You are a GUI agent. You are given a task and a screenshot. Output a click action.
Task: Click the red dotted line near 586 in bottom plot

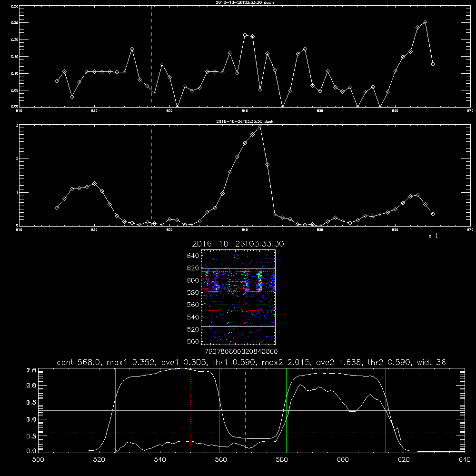point(300,410)
